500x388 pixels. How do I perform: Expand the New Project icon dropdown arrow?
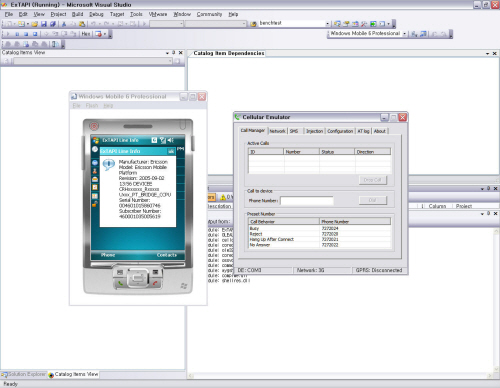14,24
